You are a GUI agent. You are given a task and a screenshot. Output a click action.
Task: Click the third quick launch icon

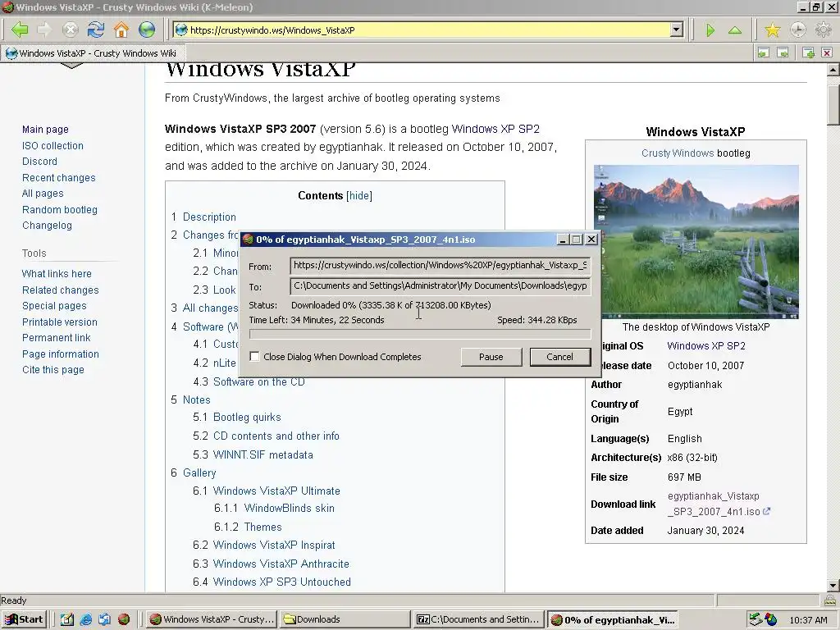(x=104, y=619)
